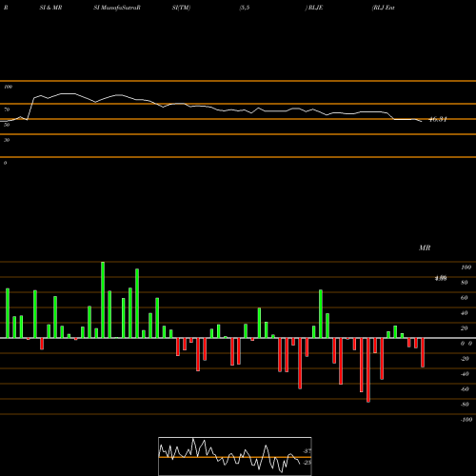Click the 70 level label on RSI chart
This screenshot has width=476, height=476.
pyautogui.click(x=7, y=109)
